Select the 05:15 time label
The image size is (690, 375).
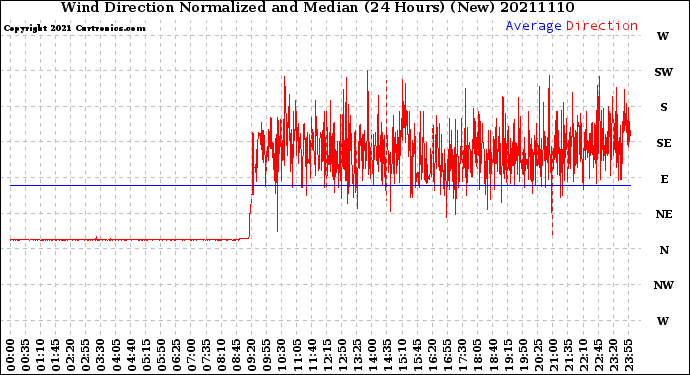point(146,355)
